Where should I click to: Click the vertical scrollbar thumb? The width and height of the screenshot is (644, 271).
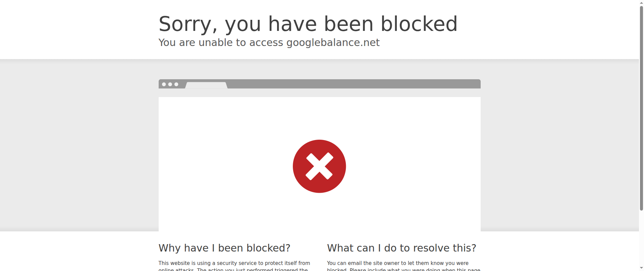click(x=641, y=108)
